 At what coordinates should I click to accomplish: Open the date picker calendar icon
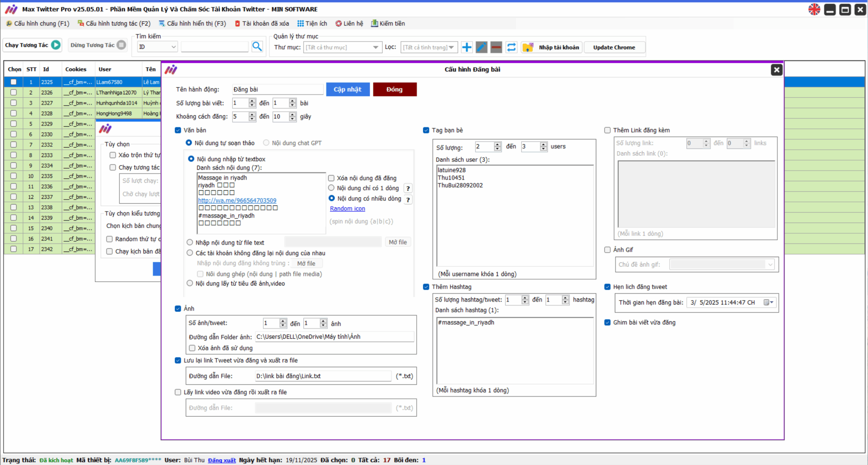769,302
